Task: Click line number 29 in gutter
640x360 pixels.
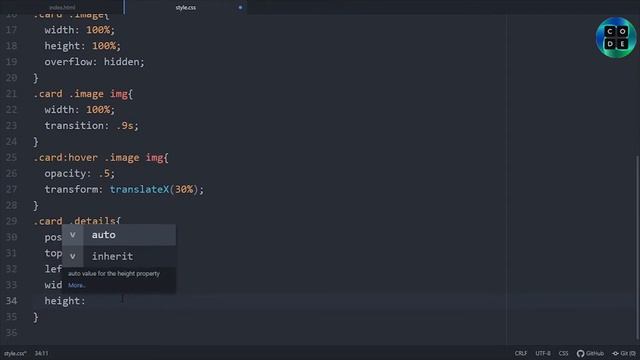Action: 11,221
